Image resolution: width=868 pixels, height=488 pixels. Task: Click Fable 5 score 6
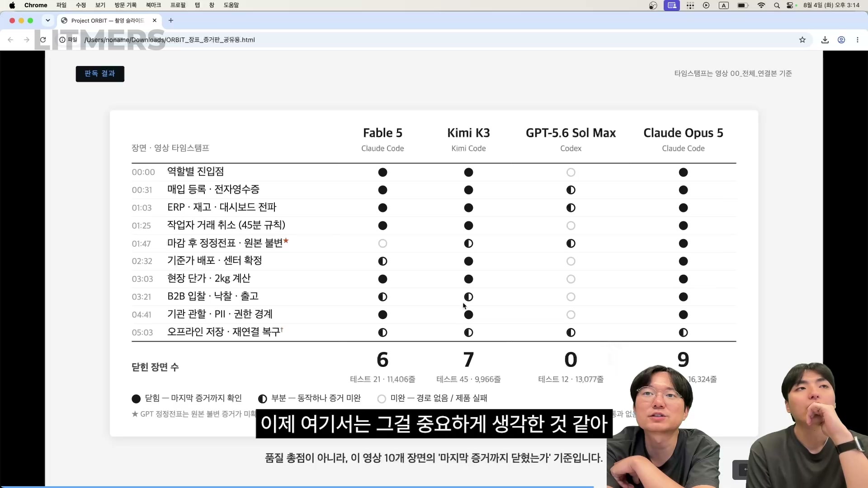pos(382,360)
